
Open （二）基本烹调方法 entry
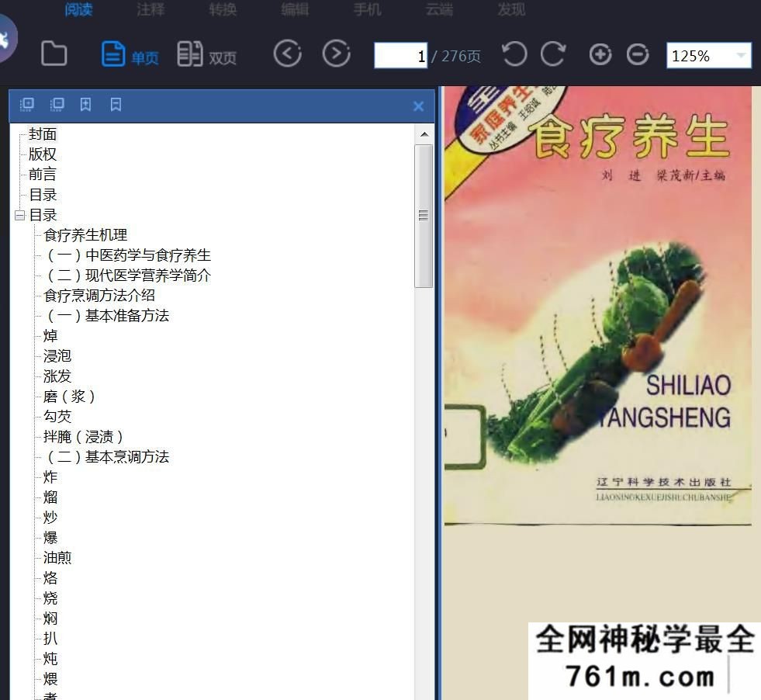(106, 457)
